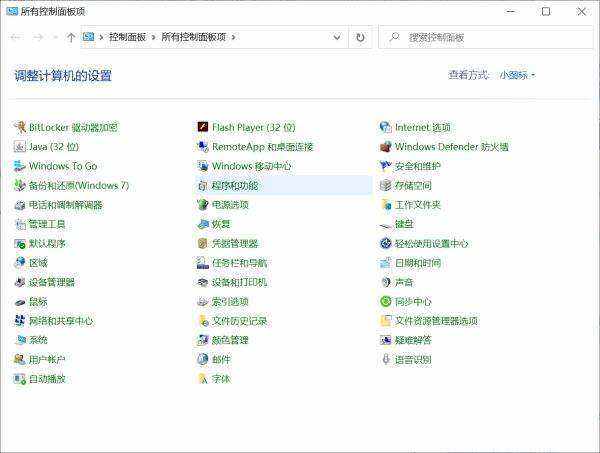Click the Java (32 位) icon

[20, 147]
